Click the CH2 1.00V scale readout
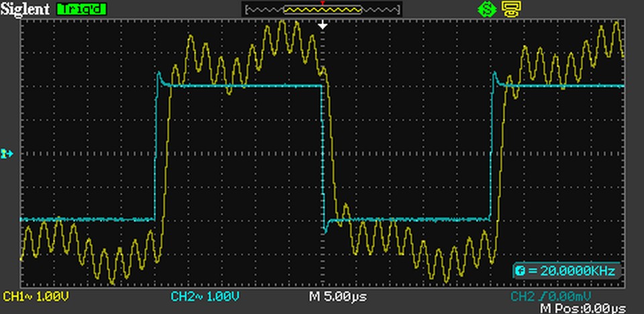The width and height of the screenshot is (644, 314). click(205, 296)
